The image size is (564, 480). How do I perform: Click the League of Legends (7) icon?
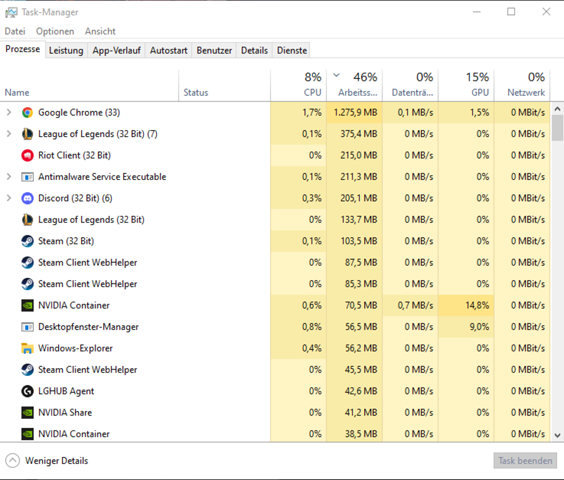coord(27,134)
